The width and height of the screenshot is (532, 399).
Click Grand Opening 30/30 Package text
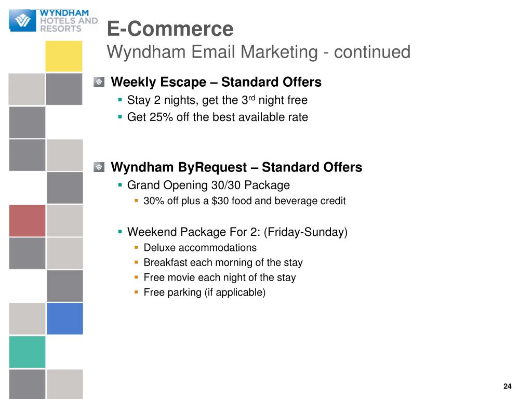pos(208,185)
